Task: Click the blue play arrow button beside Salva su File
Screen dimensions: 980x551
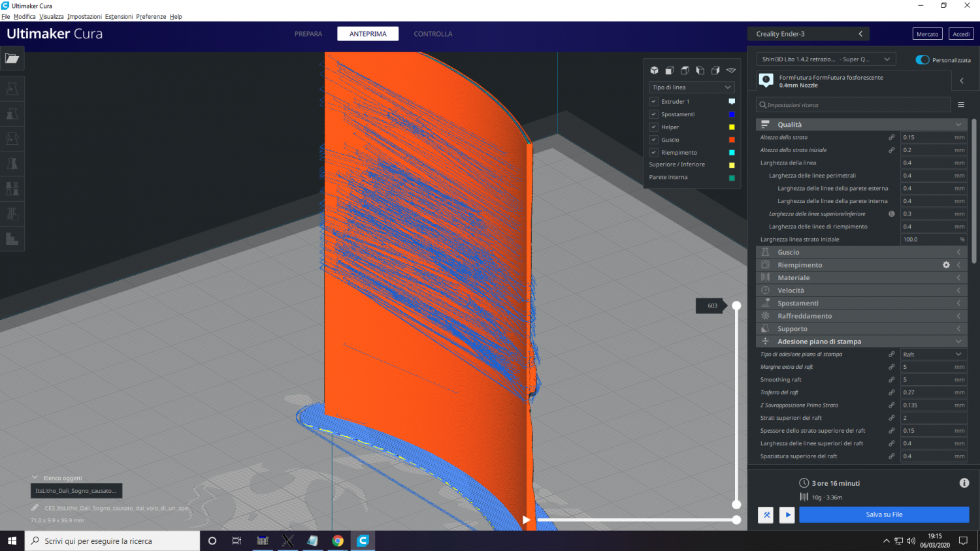Action: tap(787, 514)
